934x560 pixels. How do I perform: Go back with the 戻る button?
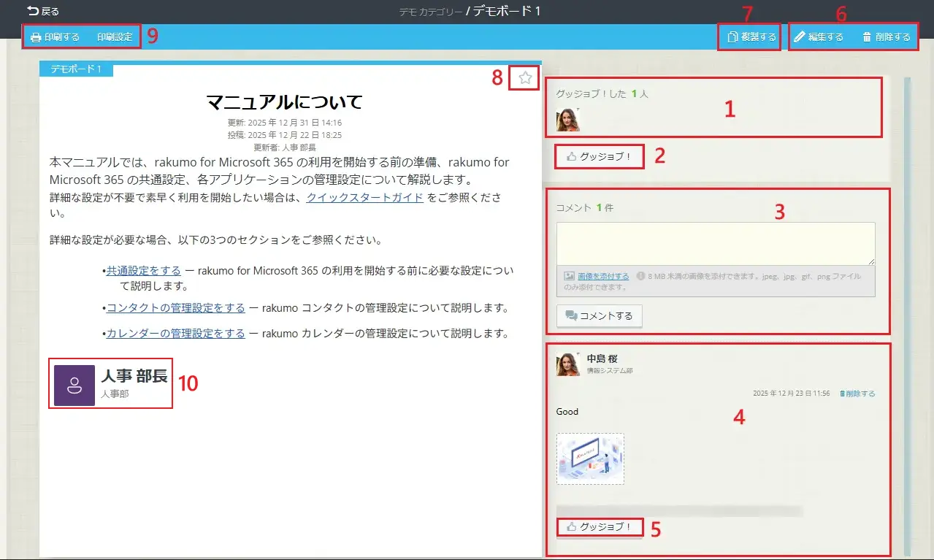(44, 11)
